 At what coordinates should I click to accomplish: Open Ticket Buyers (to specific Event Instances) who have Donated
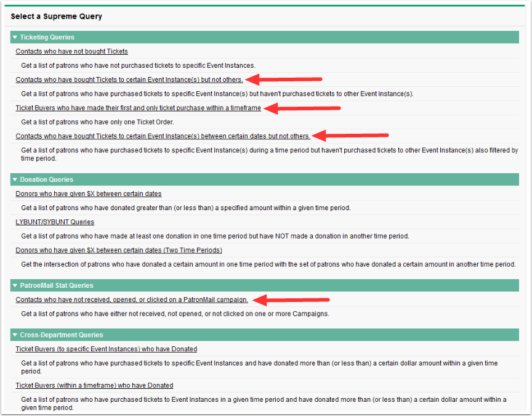tap(106, 349)
